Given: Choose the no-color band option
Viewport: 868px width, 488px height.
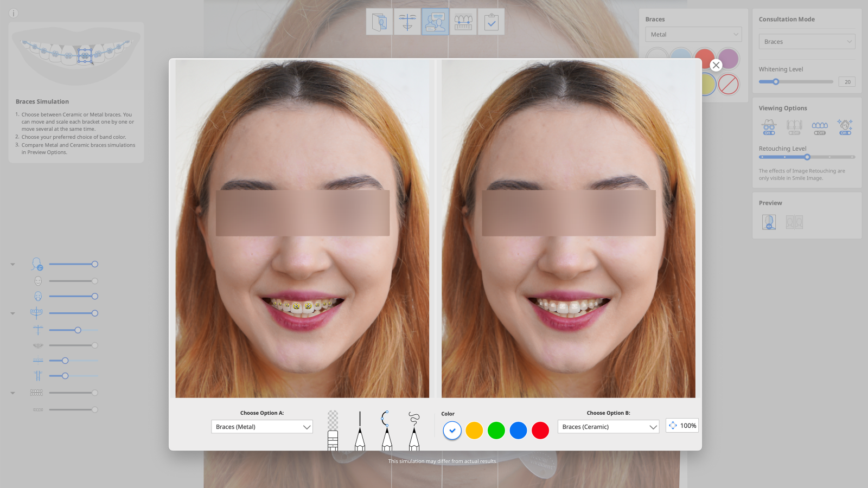Looking at the screenshot, I should [x=728, y=85].
